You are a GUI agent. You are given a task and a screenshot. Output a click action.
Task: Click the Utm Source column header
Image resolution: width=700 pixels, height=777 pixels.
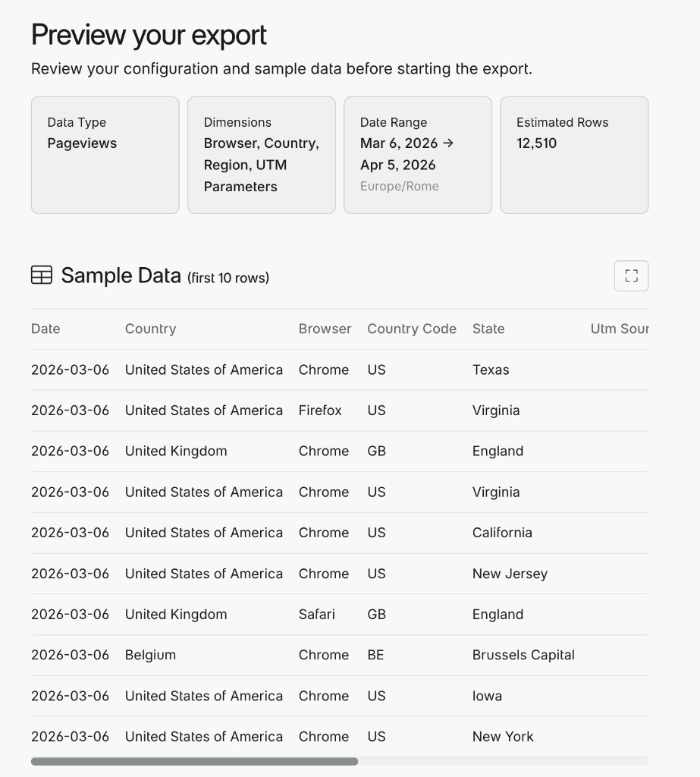(x=620, y=329)
